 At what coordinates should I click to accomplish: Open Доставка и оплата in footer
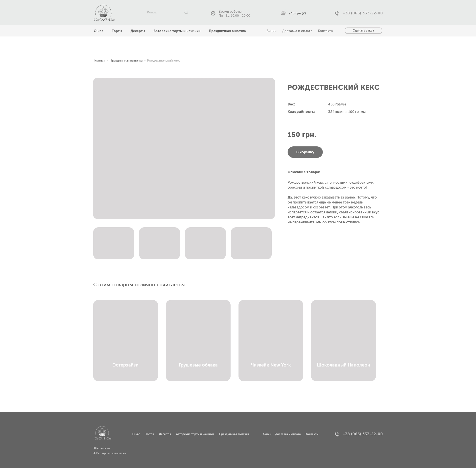[x=288, y=434]
